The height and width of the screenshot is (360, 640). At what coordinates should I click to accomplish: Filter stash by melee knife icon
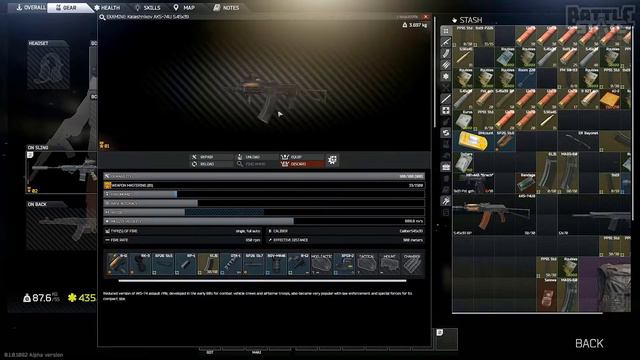click(446, 99)
